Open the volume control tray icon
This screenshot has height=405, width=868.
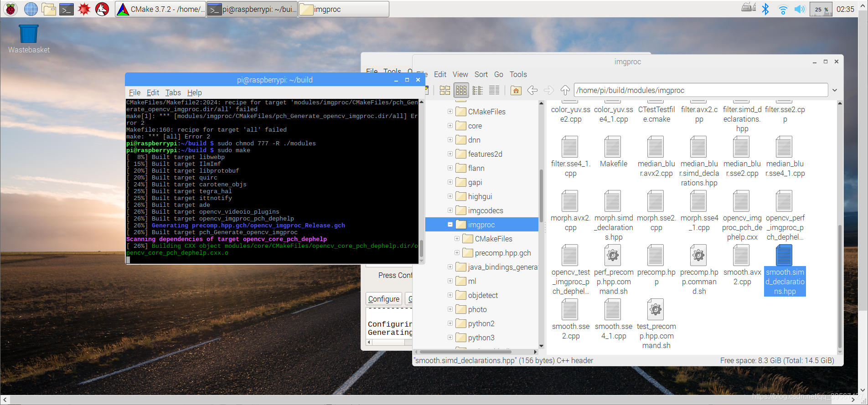(800, 9)
